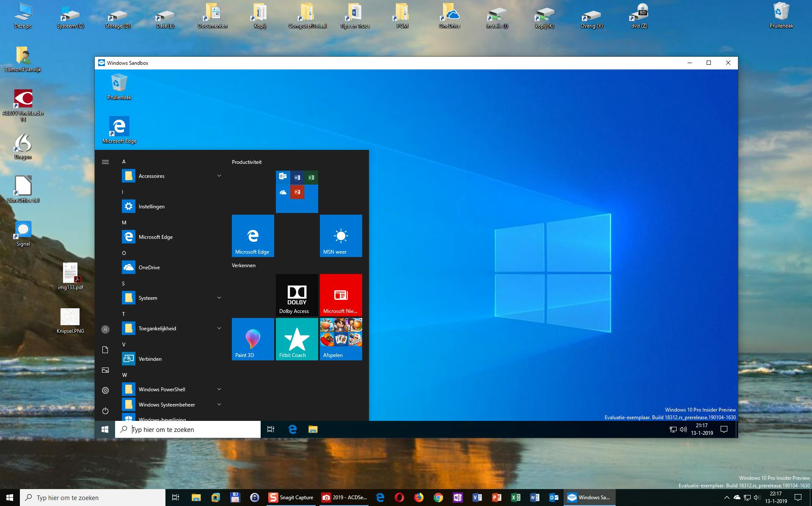This screenshot has width=812, height=506.
Task: Open the MSN weer weather tile
Action: pos(341,235)
